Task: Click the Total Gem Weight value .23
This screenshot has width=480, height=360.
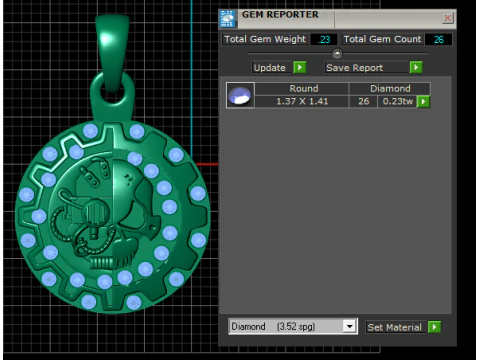Action: coord(324,39)
